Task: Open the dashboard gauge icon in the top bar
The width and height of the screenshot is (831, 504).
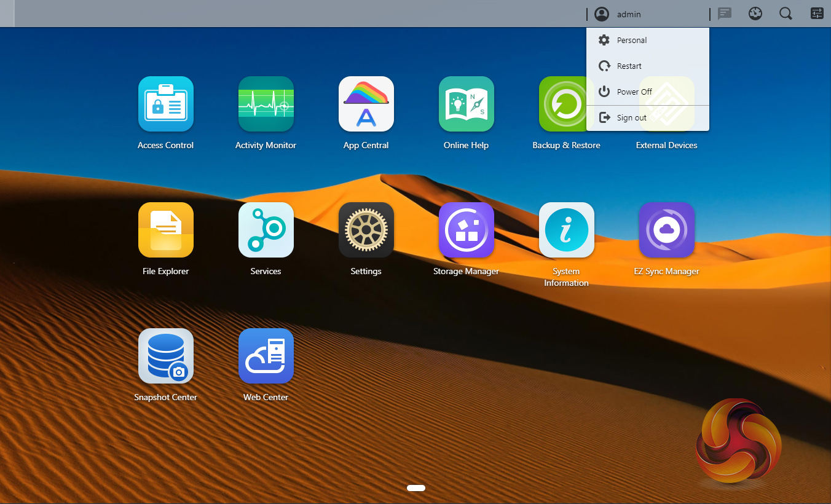Action: 755,14
